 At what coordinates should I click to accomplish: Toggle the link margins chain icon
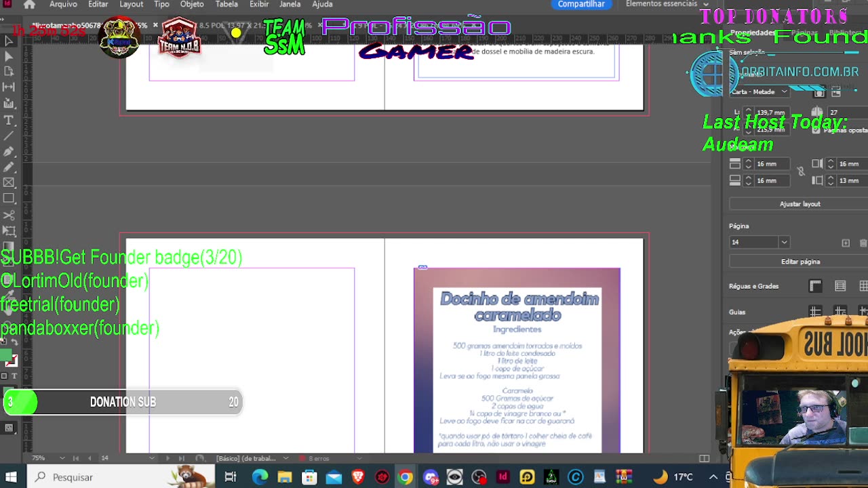click(801, 172)
